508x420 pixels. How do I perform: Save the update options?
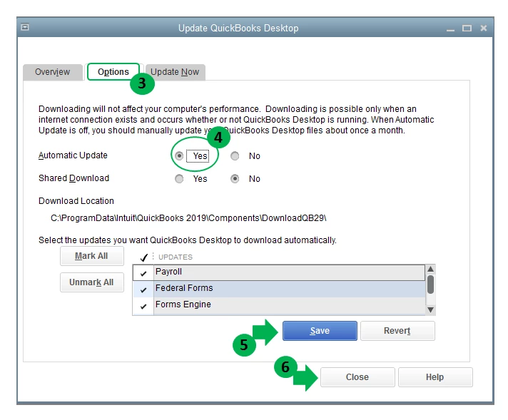click(320, 331)
